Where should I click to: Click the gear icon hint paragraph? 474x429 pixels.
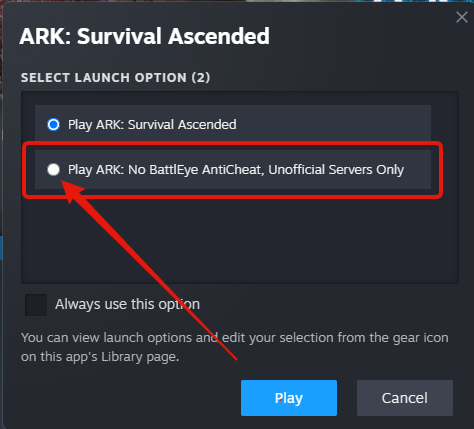(x=235, y=347)
